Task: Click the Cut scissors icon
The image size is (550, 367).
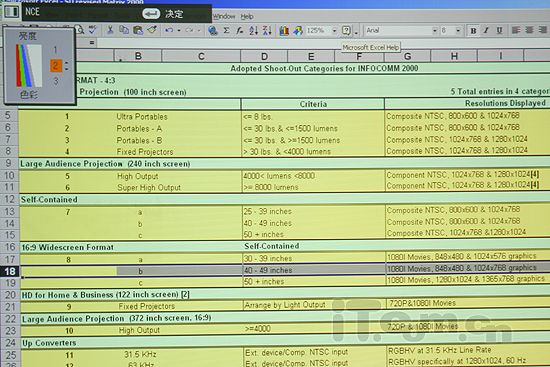Action: click(x=110, y=30)
